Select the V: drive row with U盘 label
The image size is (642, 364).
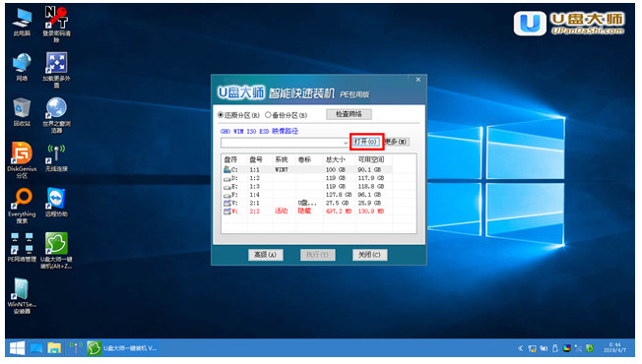[x=307, y=203]
